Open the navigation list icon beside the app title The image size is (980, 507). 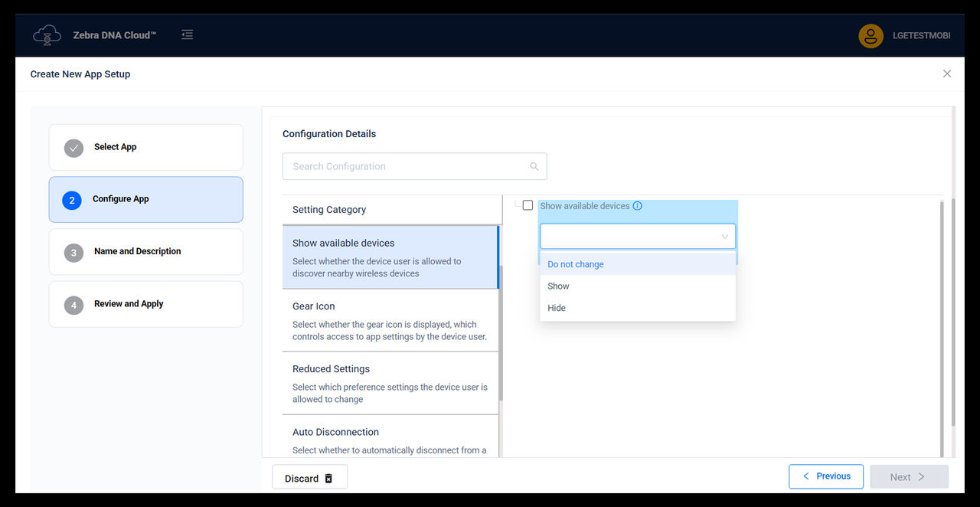click(187, 34)
